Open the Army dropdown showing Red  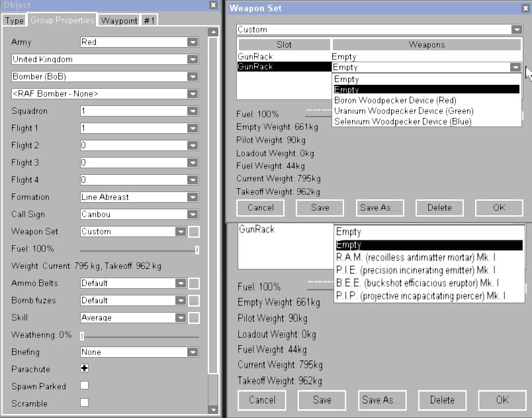coord(139,42)
